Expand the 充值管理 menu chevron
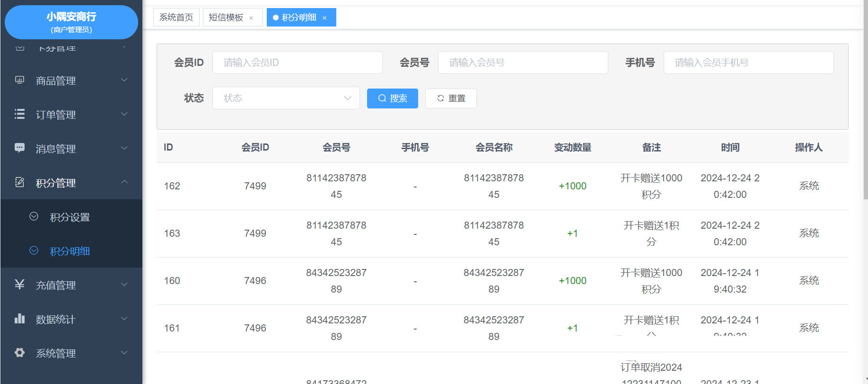Screen dimensions: 868x384 coord(124,285)
